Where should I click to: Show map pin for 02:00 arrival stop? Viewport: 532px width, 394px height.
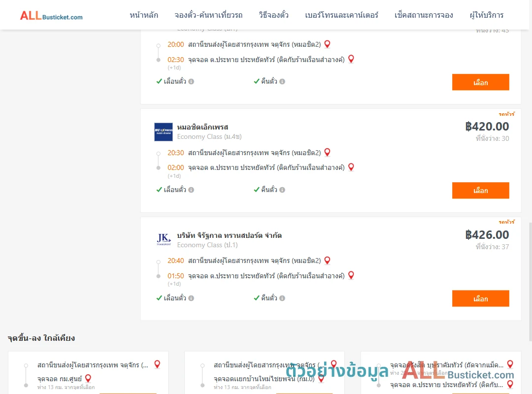coord(351,167)
